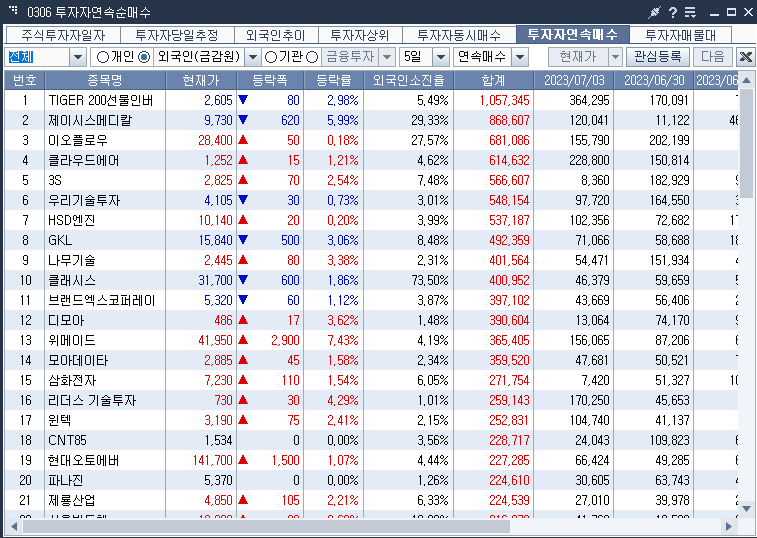Click the up arrow icon in 3S row
Viewport: 757px width, 538px height.
pyautogui.click(x=243, y=180)
